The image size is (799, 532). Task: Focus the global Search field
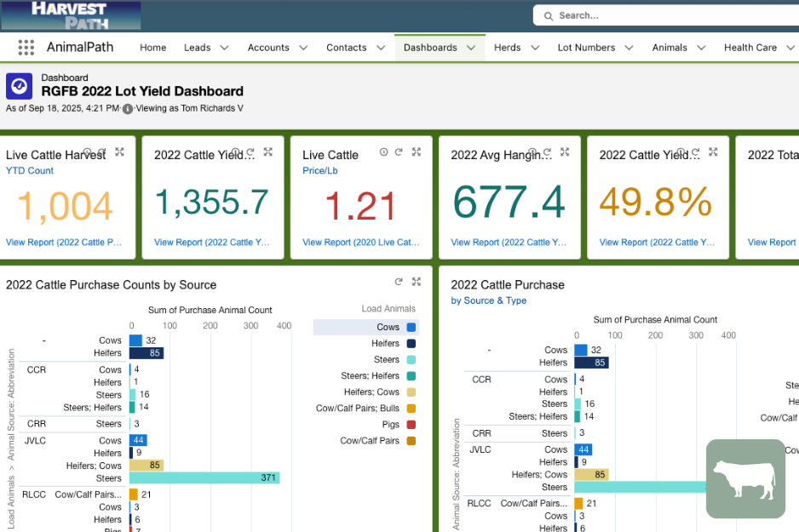pos(666,16)
